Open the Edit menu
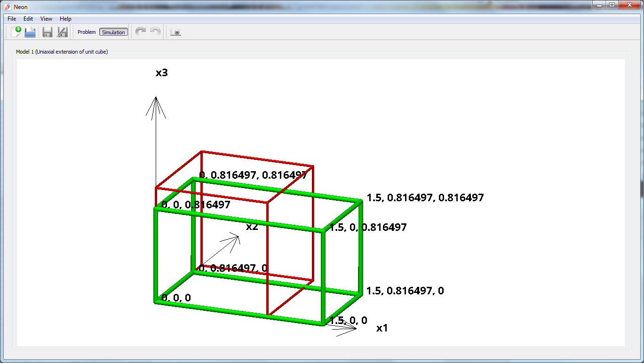 [x=28, y=19]
